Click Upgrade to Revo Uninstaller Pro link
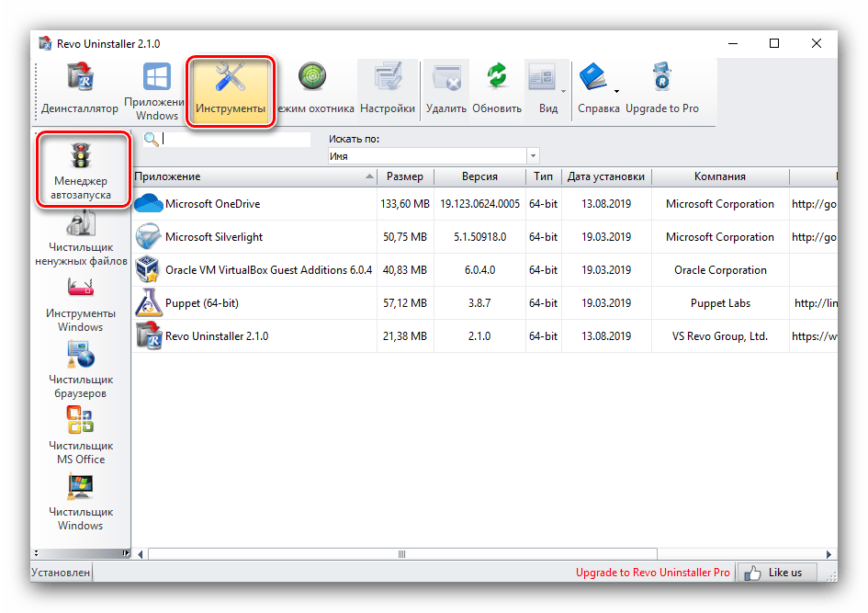 652,573
